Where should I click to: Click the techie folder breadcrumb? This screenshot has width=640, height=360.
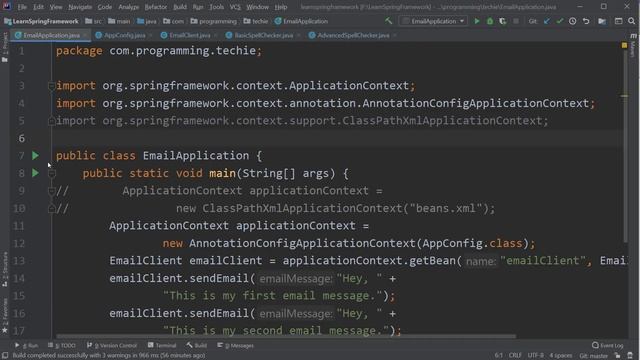tap(256, 21)
